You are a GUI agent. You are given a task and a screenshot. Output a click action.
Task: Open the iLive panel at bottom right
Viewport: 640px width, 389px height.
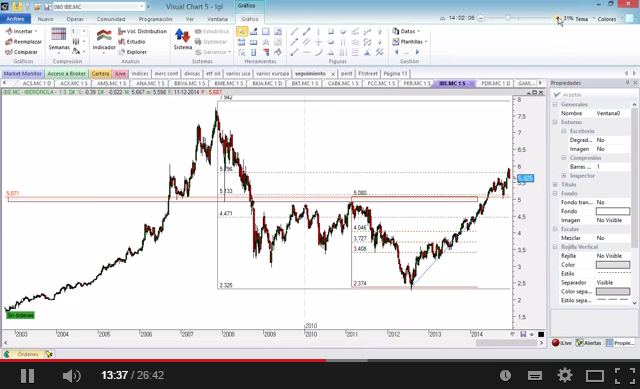point(562,343)
